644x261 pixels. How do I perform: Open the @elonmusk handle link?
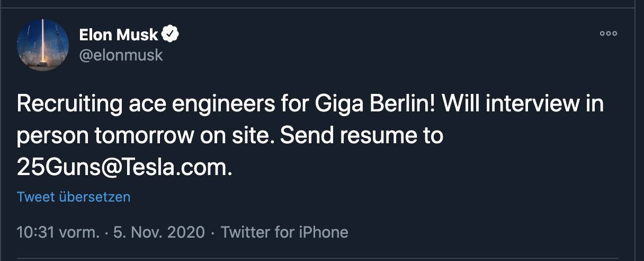121,55
